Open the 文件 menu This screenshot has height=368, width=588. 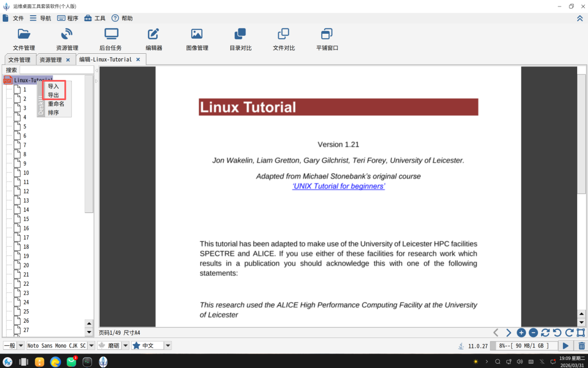click(14, 19)
